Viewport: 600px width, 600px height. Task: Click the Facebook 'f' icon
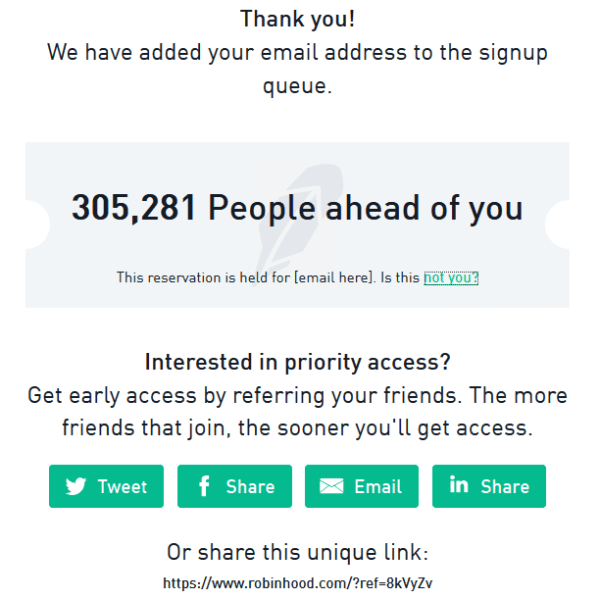coord(204,486)
